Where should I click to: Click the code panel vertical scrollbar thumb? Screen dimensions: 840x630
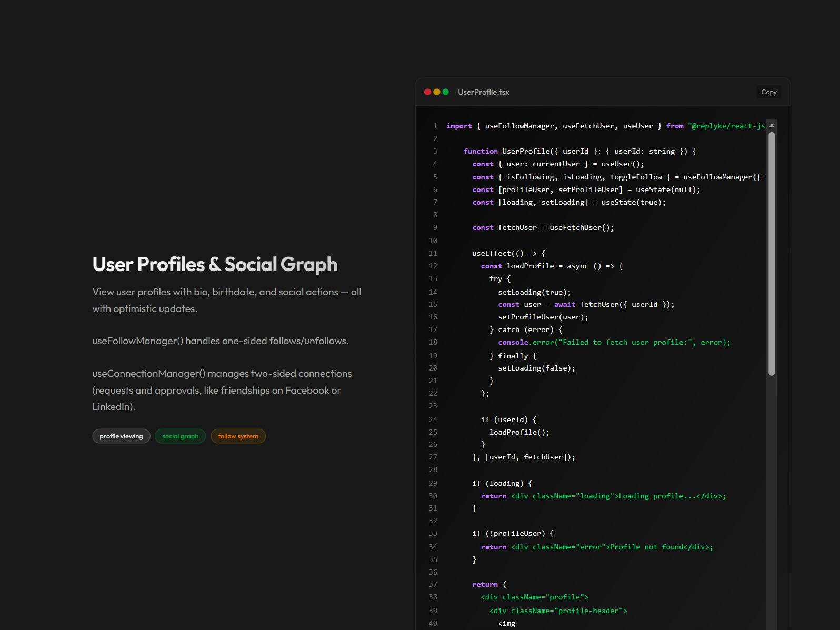coord(772,254)
